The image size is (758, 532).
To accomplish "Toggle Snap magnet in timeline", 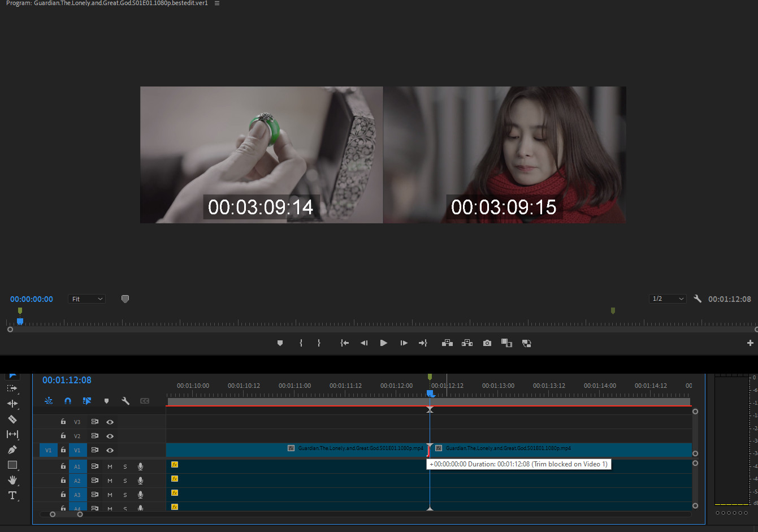I will [x=68, y=401].
